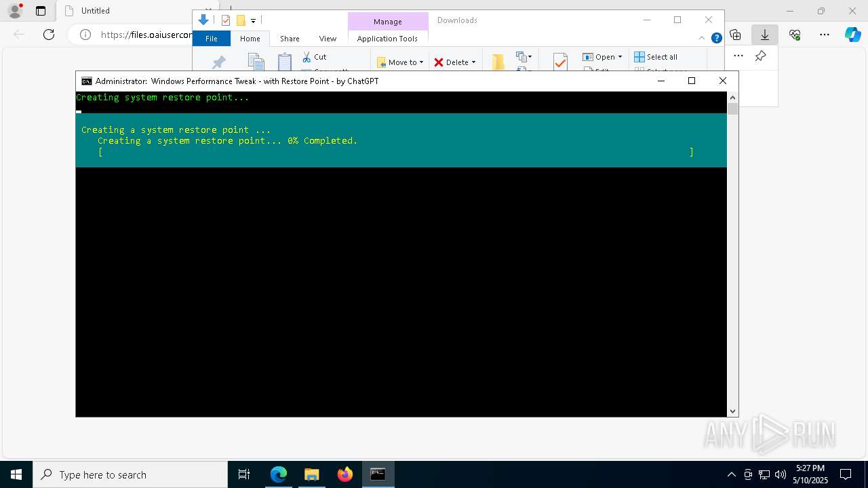
Task: Maximize the Administrator console window
Action: [692, 81]
